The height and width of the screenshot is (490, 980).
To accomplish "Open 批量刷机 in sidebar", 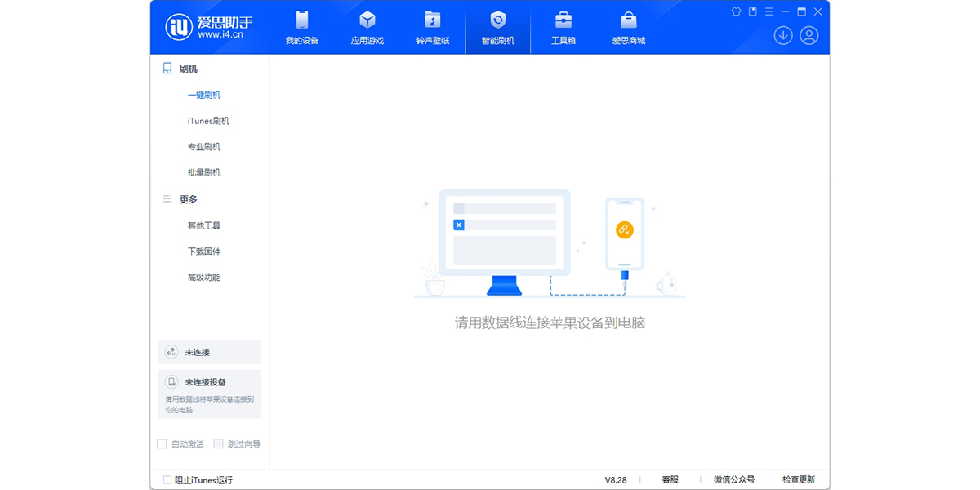I will click(204, 173).
